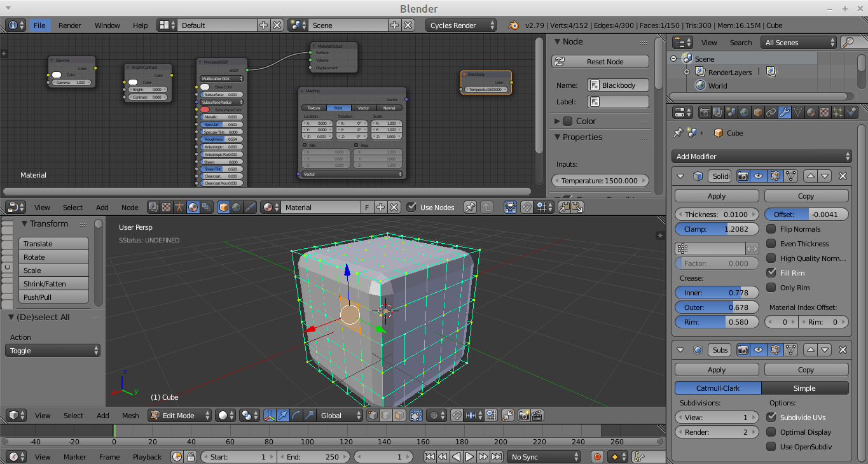
Task: Open the Global transform orientation dropdown
Action: [340, 416]
